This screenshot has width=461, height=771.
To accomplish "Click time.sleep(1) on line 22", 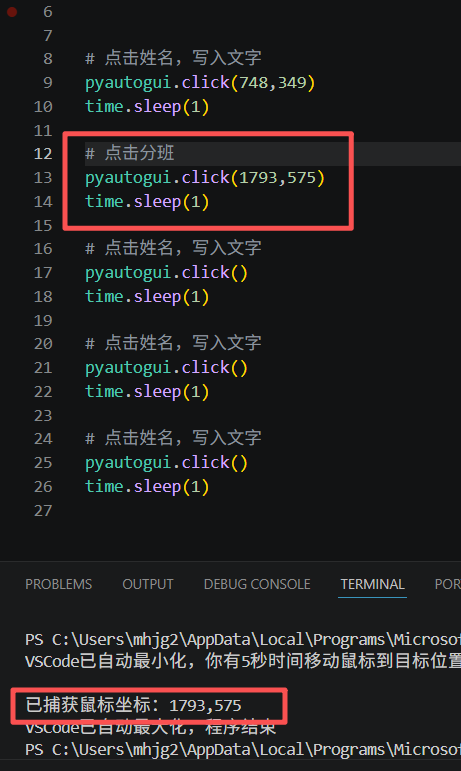I will [x=147, y=391].
